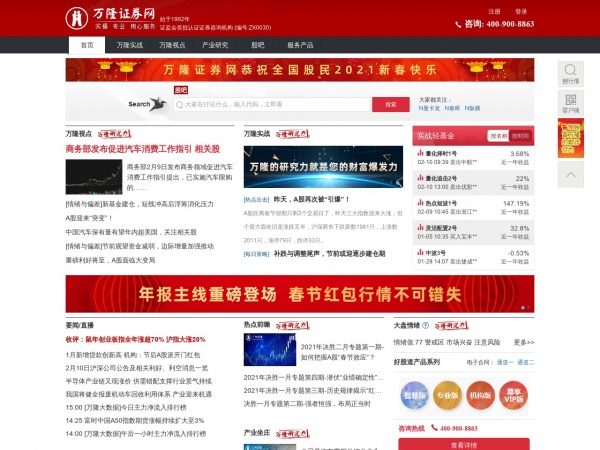Screen dimensions: 600x450
Task: Open 电子合同 通道一 link
Action: click(x=505, y=362)
